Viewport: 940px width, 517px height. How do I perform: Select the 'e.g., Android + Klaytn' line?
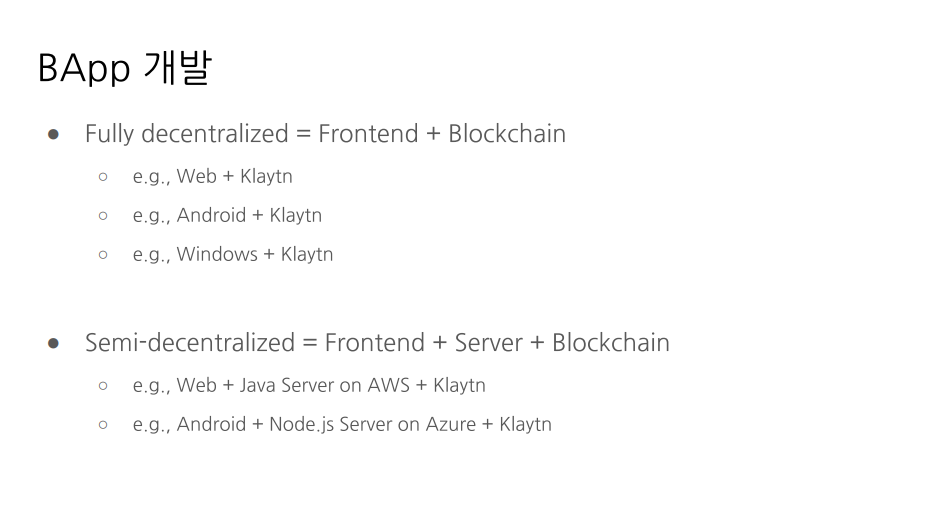click(227, 215)
